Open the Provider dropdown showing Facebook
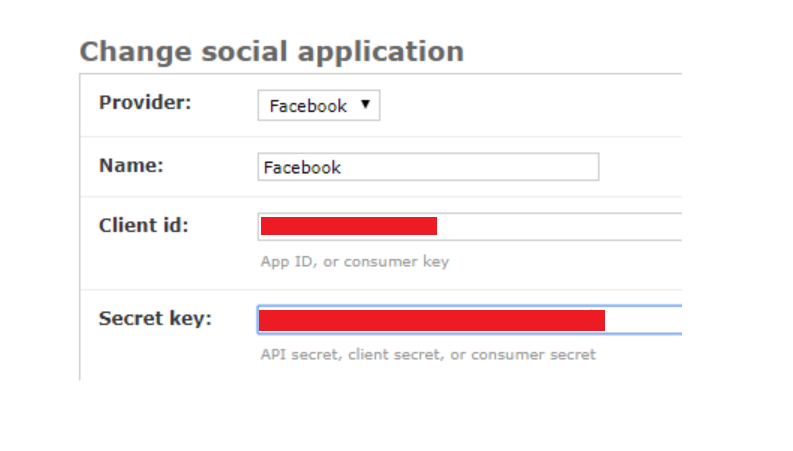 coord(319,105)
